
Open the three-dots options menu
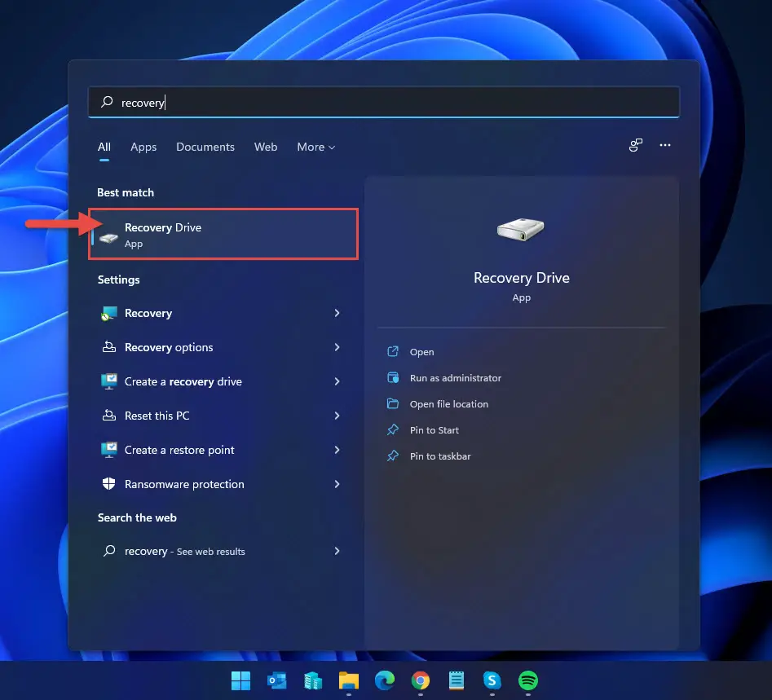click(x=664, y=145)
